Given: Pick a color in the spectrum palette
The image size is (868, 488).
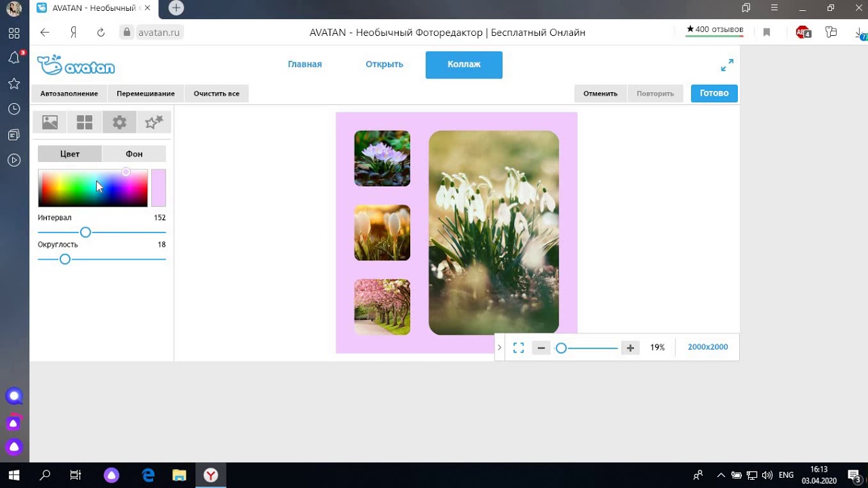Looking at the screenshot, I should pos(93,188).
